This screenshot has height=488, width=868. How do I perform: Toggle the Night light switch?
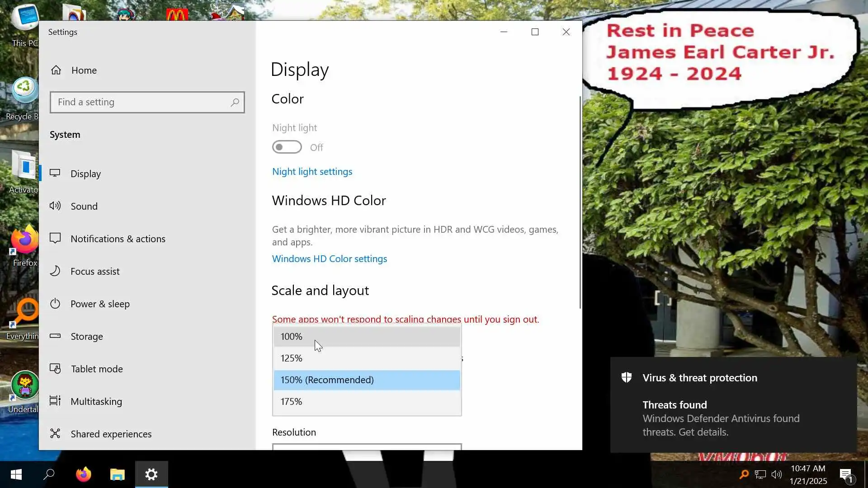tap(287, 147)
